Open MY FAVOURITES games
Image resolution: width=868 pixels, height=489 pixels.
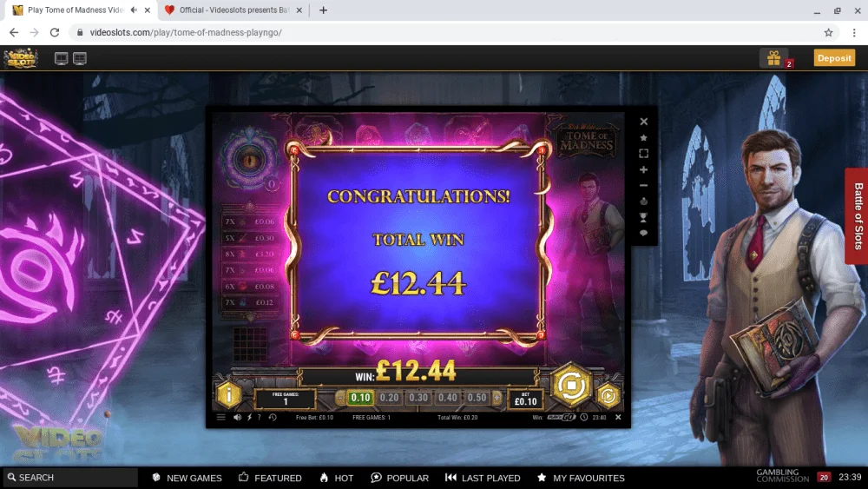(x=581, y=478)
